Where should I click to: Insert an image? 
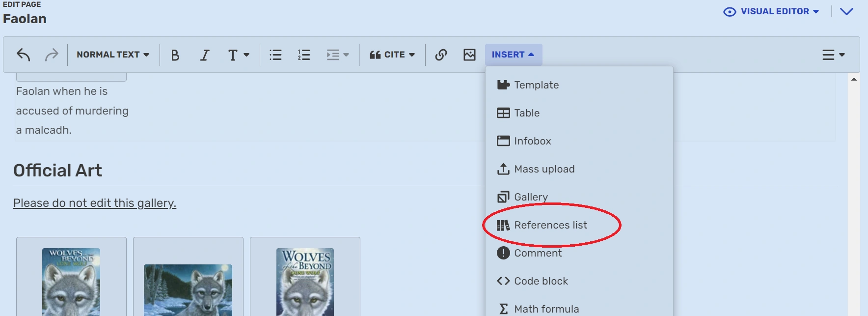[x=469, y=55]
